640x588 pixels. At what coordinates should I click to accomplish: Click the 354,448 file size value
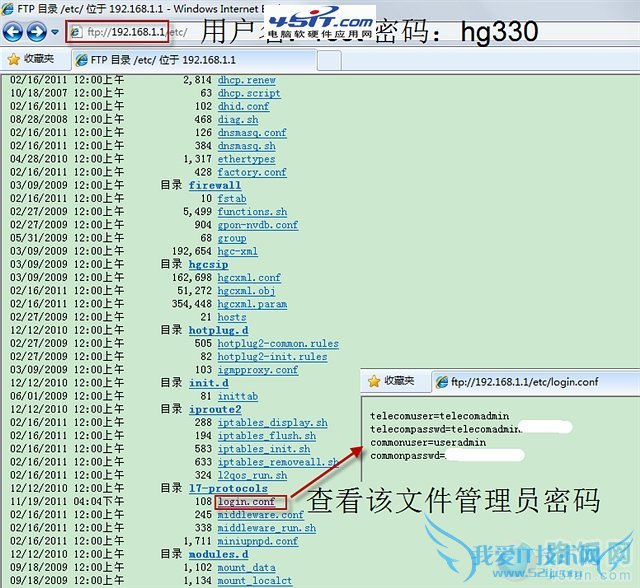point(192,304)
